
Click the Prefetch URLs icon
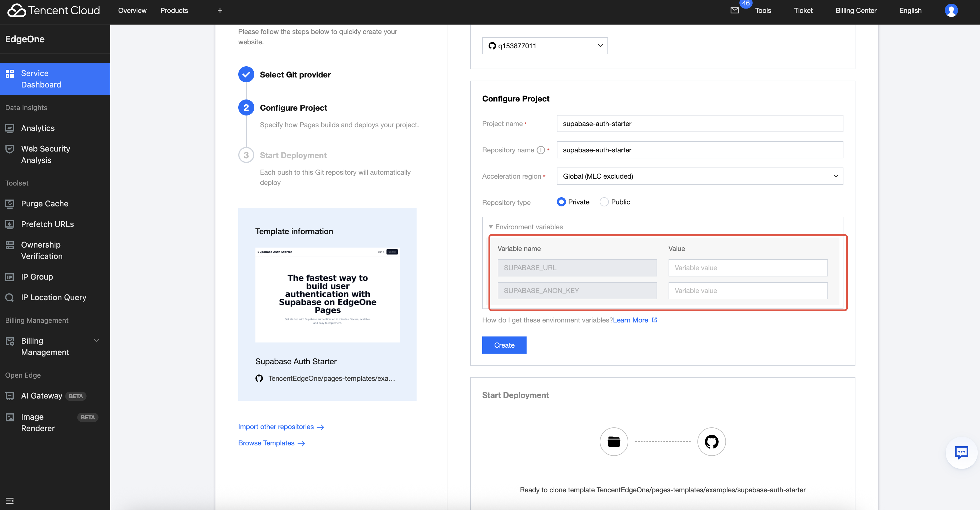[x=10, y=224]
